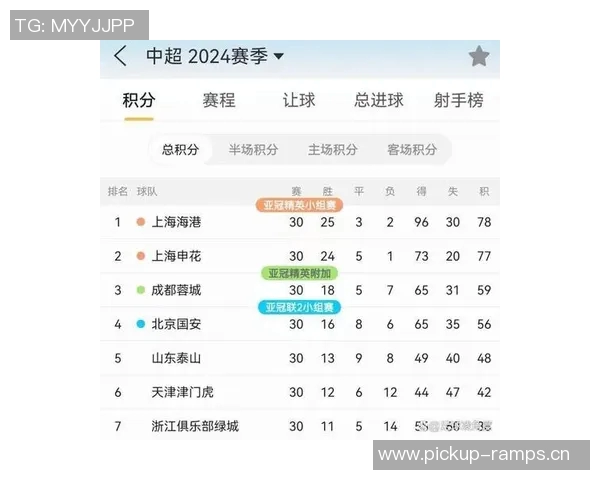Click the 亚冠联2小组赛 blue badge
The image size is (600, 480).
pos(299,307)
